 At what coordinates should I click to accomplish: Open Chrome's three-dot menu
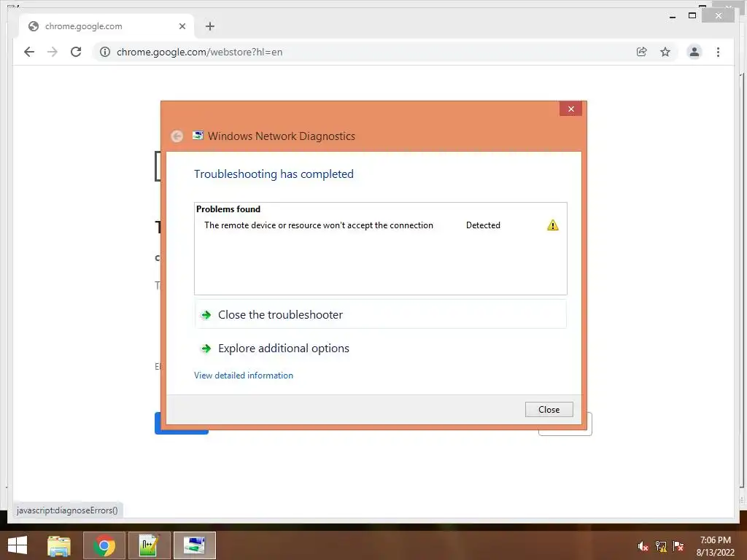(718, 52)
